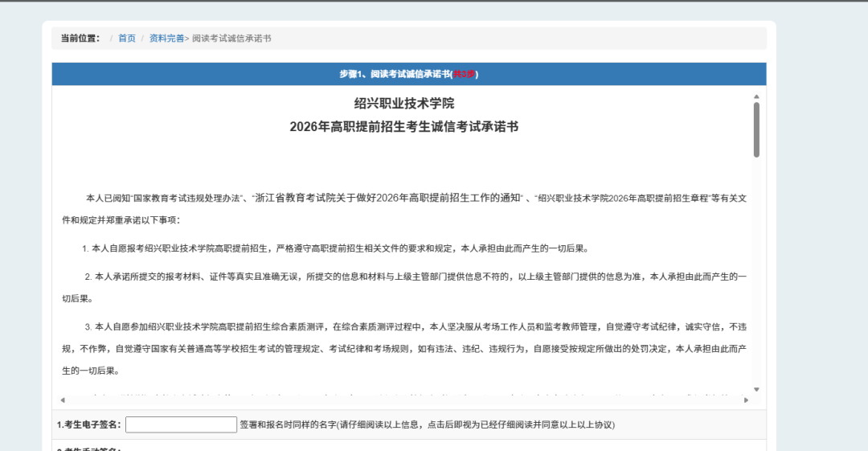Click the 阅读考试诚信承诺书 breadcrumb text
This screenshot has height=451, width=868.
231,39
